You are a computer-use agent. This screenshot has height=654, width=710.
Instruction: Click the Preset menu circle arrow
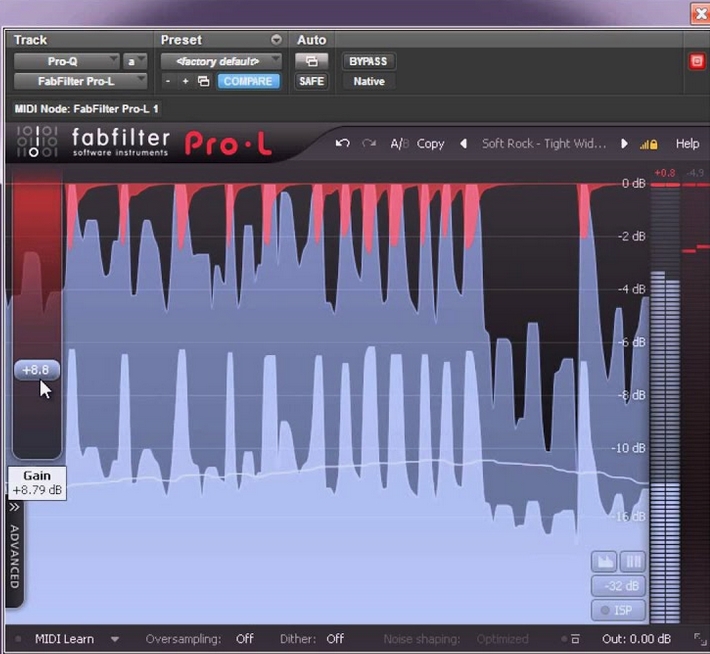(276, 40)
